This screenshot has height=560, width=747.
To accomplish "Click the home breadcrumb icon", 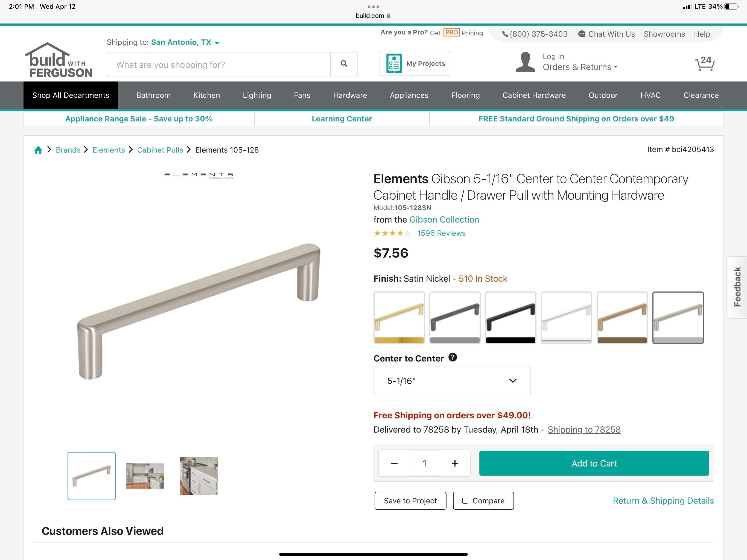I will point(38,150).
